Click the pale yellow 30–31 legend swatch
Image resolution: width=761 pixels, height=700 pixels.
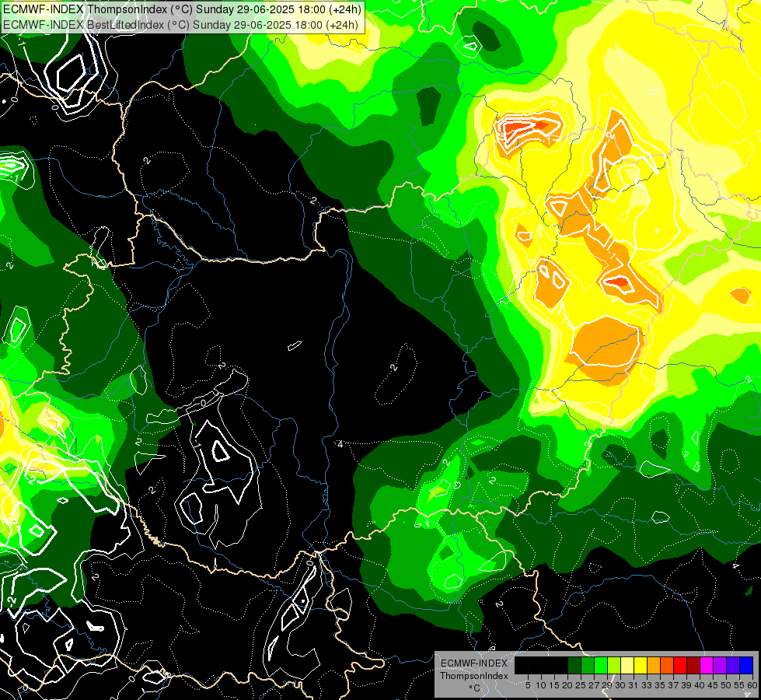pos(627,665)
